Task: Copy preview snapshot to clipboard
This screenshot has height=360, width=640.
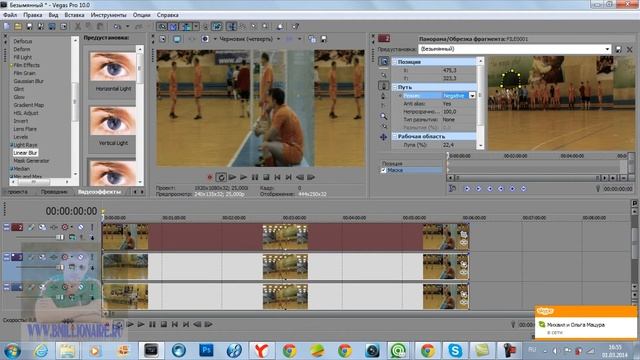Action: 312,39
